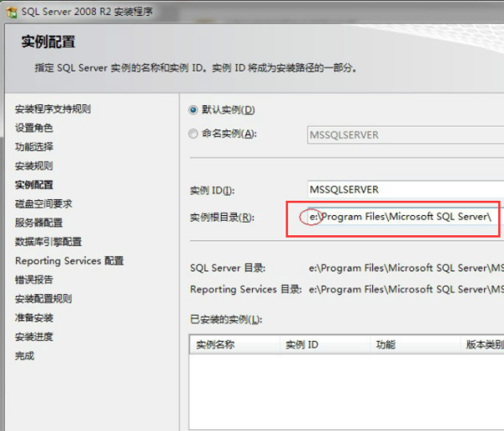Click 完成 in the step list

point(24,355)
